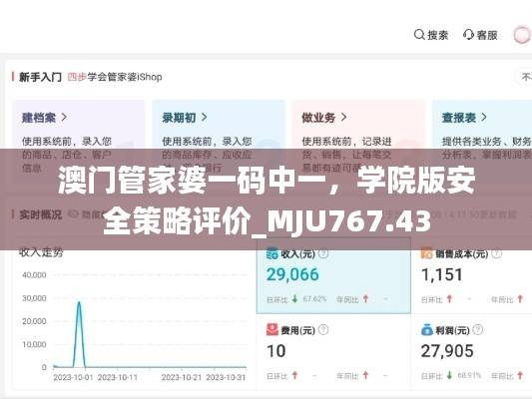Click the 实时概况 section title
The image size is (532, 399).
pyautogui.click(x=40, y=214)
